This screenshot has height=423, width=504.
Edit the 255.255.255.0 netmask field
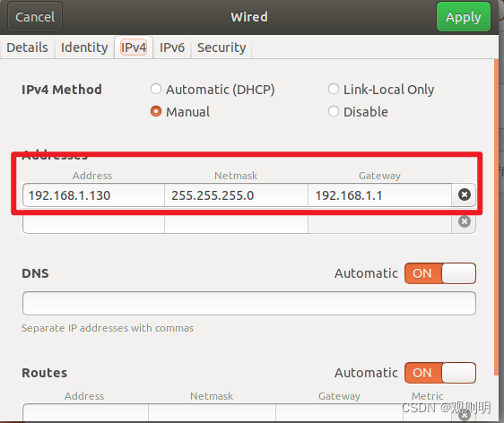236,195
